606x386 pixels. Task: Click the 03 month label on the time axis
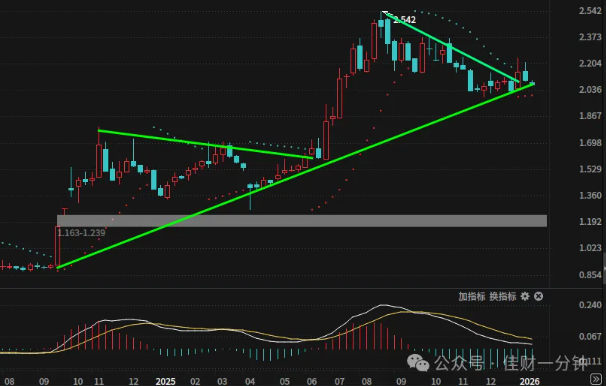(x=222, y=381)
